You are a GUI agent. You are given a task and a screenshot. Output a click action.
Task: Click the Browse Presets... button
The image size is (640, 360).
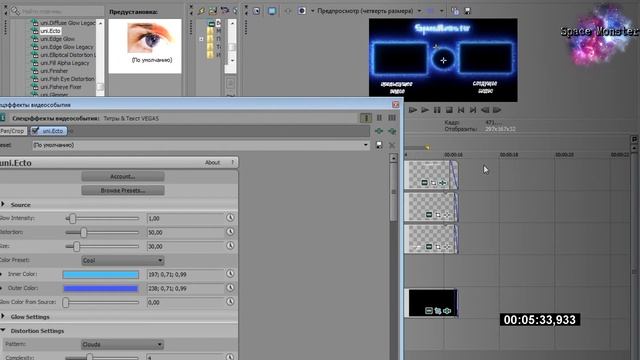(122, 190)
